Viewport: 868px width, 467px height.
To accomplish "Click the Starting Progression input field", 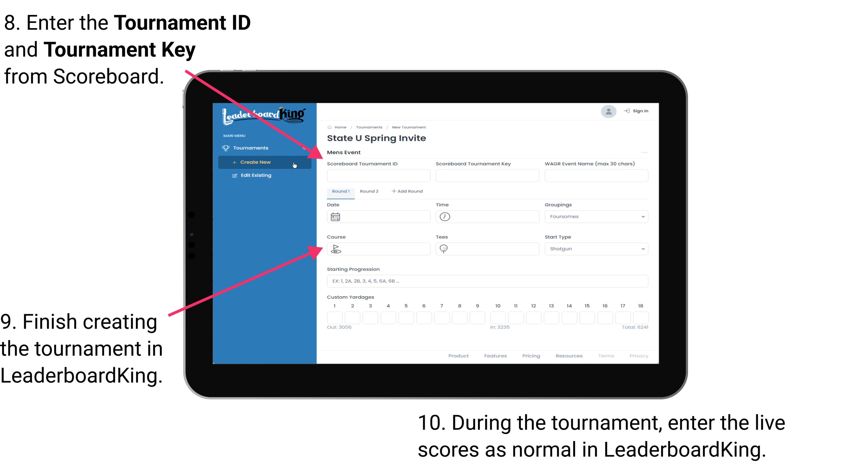I will 487,281.
